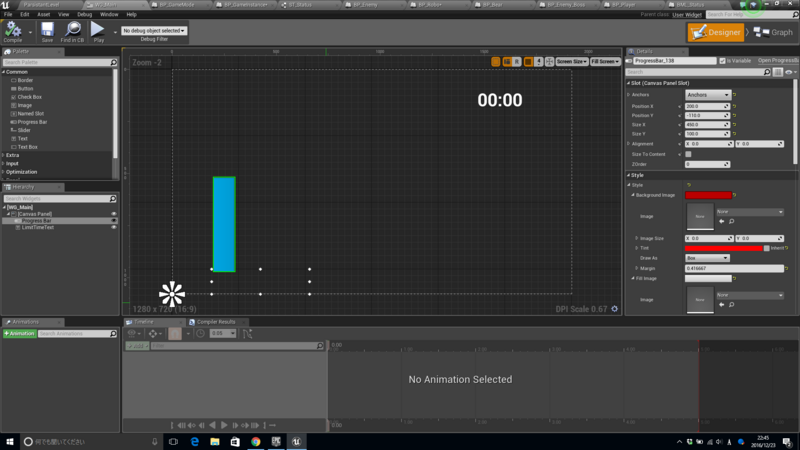
Task: Toggle designer localization R button
Action: 517,61
